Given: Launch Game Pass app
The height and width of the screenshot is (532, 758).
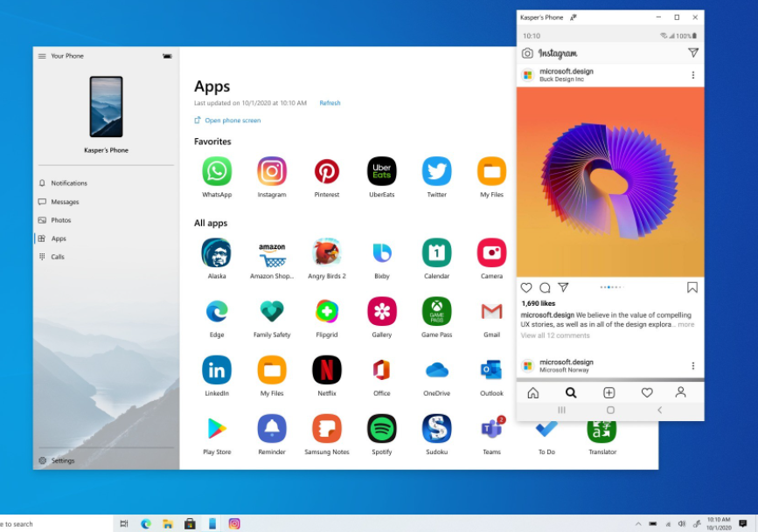Looking at the screenshot, I should (436, 312).
